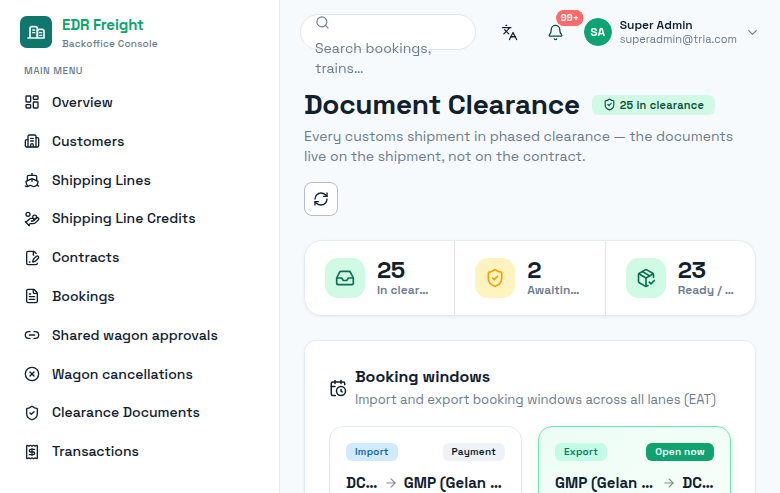Image resolution: width=780 pixels, height=493 pixels.
Task: Click the shield icon in clearance badge
Action: tap(609, 105)
